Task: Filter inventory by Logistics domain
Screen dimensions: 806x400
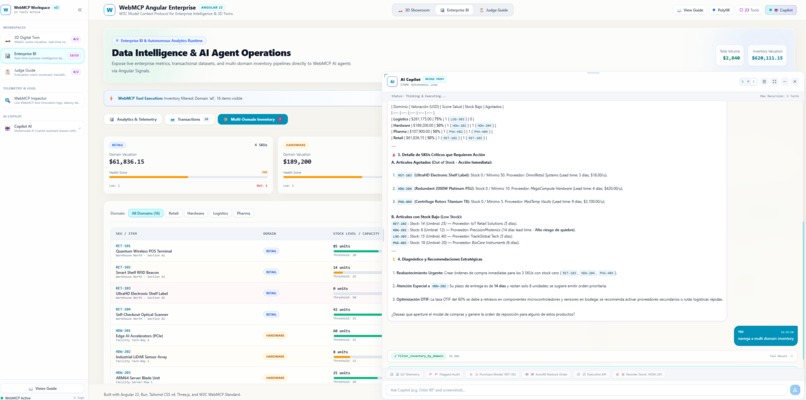Action: pos(221,213)
